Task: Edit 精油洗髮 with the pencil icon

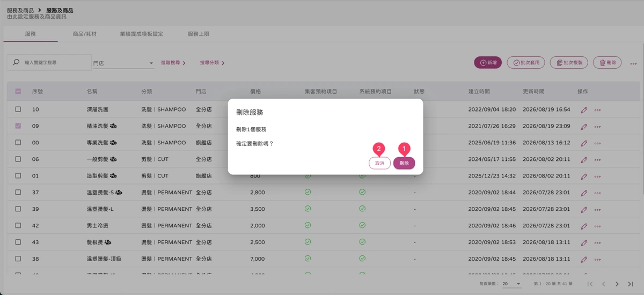Action: (x=584, y=127)
